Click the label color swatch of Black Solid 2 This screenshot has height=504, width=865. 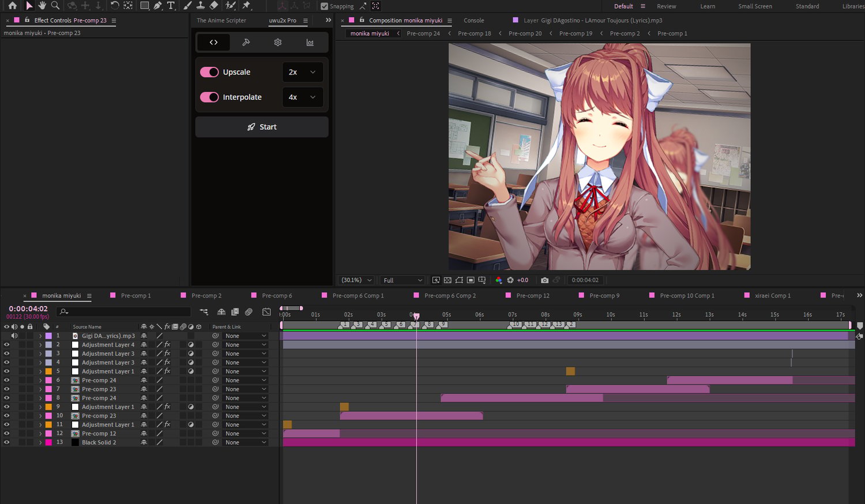(48, 442)
